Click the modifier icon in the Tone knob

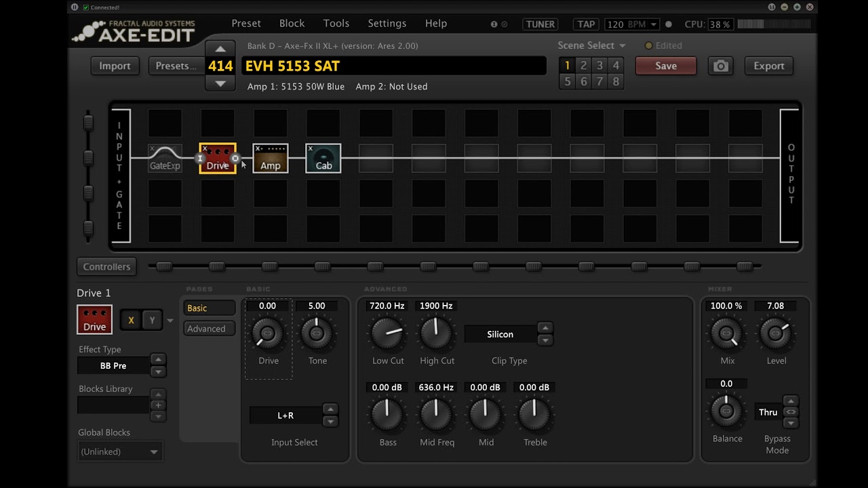[317, 333]
